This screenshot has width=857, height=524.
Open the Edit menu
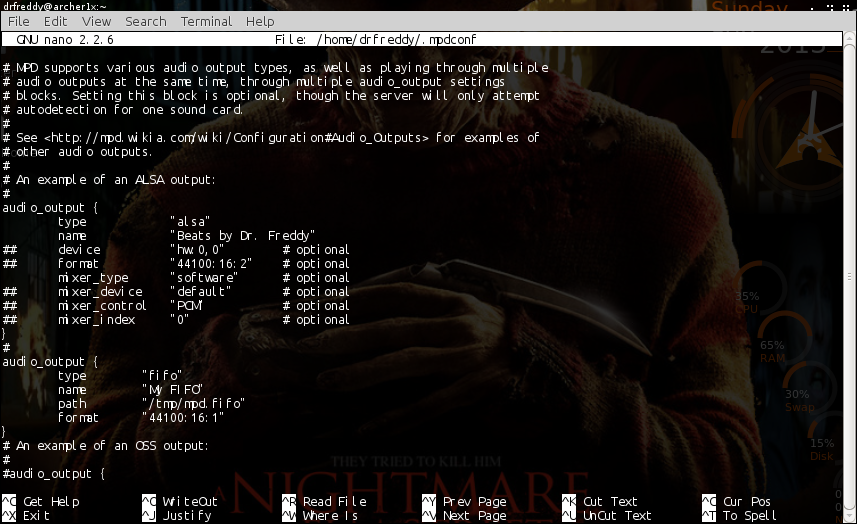(55, 21)
